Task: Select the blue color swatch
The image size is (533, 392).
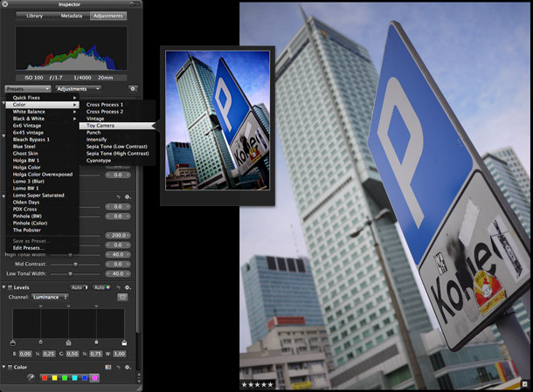Action: pyautogui.click(x=85, y=378)
